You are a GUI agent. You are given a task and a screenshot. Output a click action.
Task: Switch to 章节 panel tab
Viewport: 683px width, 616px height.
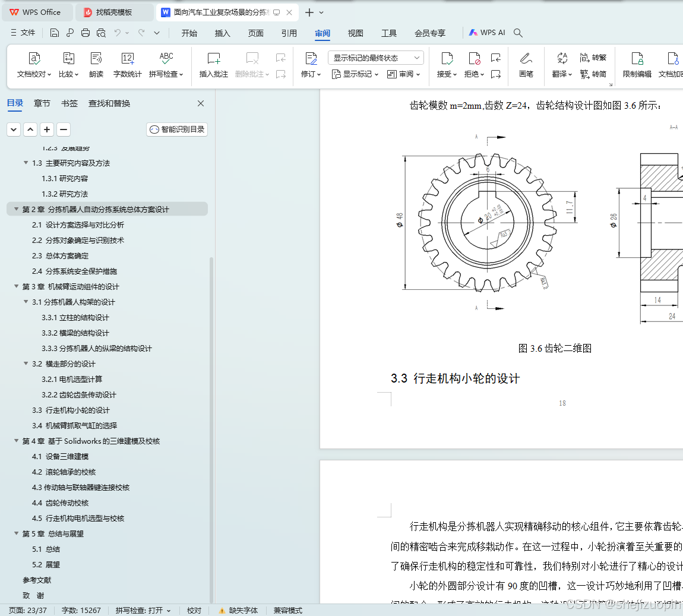click(x=42, y=103)
